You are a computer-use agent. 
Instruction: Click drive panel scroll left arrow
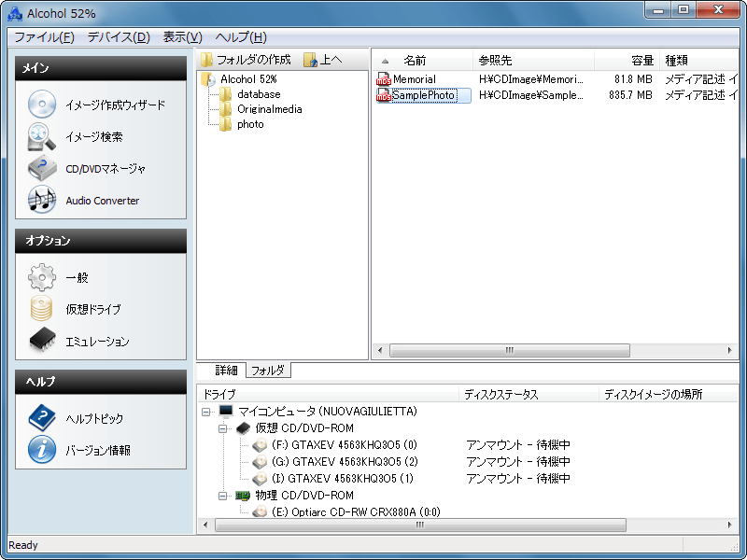[205, 525]
